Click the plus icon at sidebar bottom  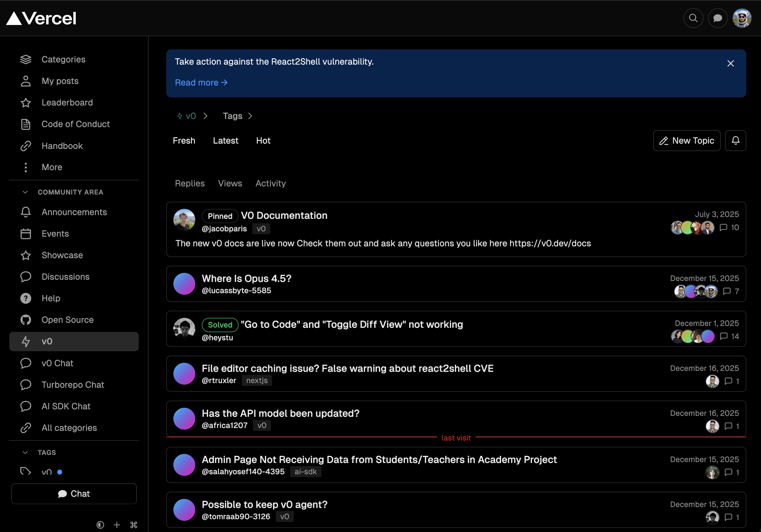(117, 525)
